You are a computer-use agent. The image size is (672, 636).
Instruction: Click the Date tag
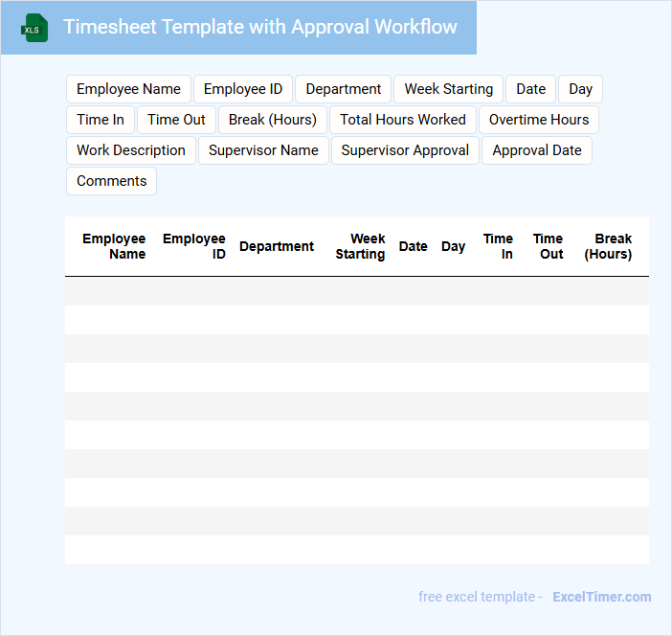tap(531, 89)
